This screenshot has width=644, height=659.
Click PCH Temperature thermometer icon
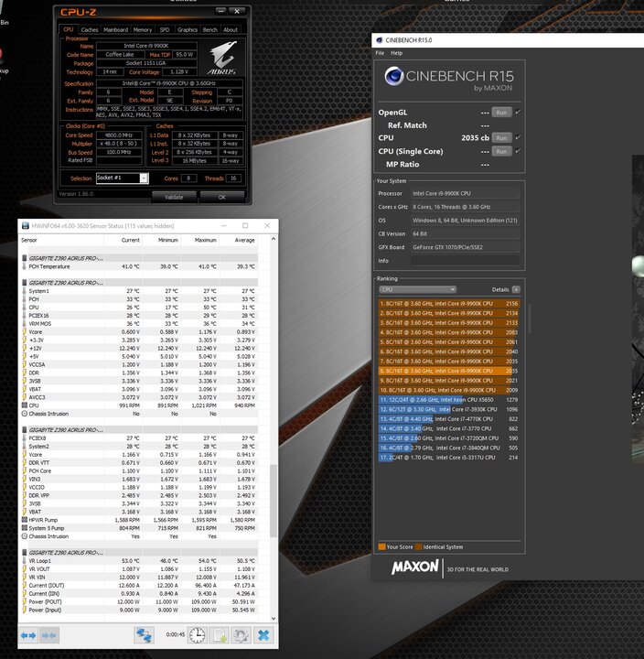25,266
